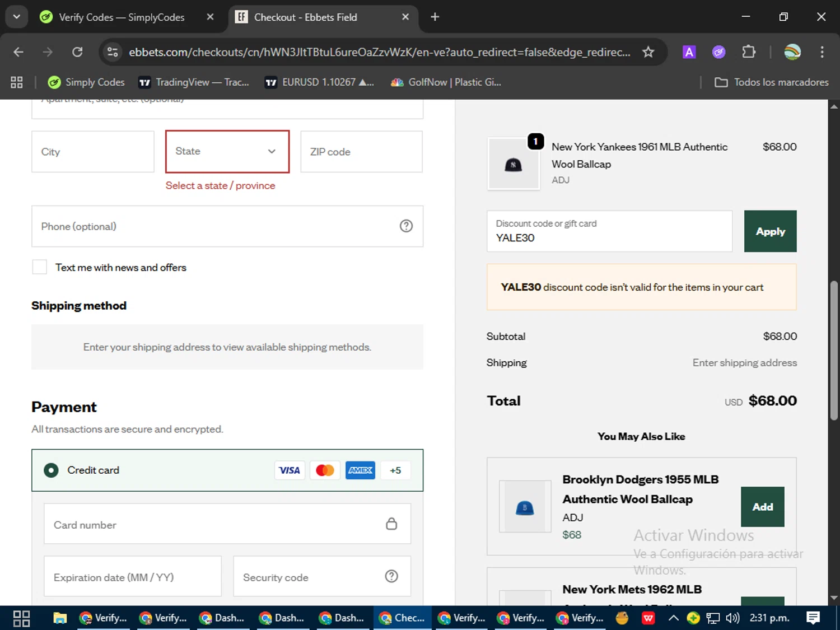840x630 pixels.
Task: Open the Extensions puzzle icon
Action: 749,52
